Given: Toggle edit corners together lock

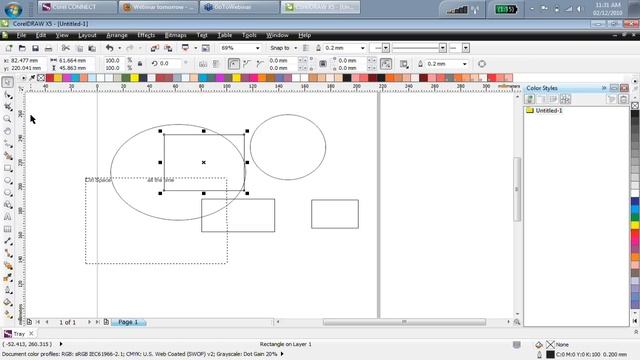Looking at the screenshot, I should coord(323,64).
